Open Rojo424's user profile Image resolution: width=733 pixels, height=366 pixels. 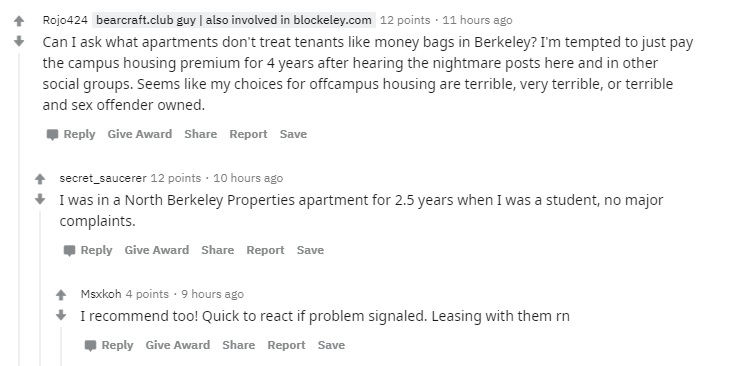[x=65, y=20]
